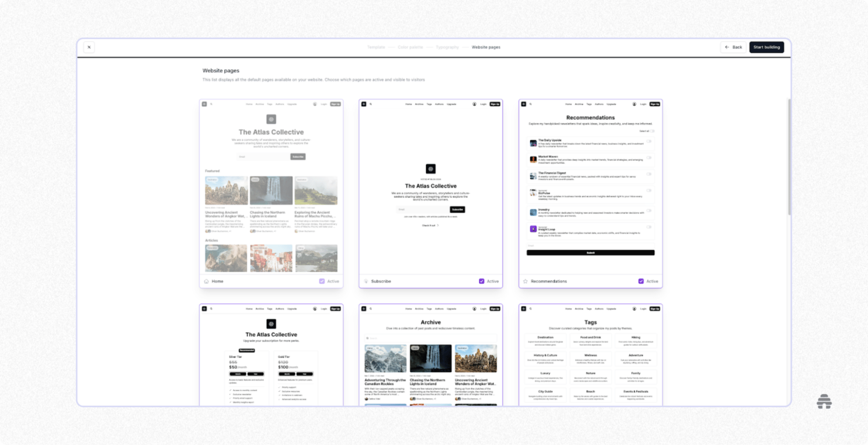This screenshot has width=868, height=445.
Task: Click The Daily Upside newsletter icon
Action: (533, 143)
